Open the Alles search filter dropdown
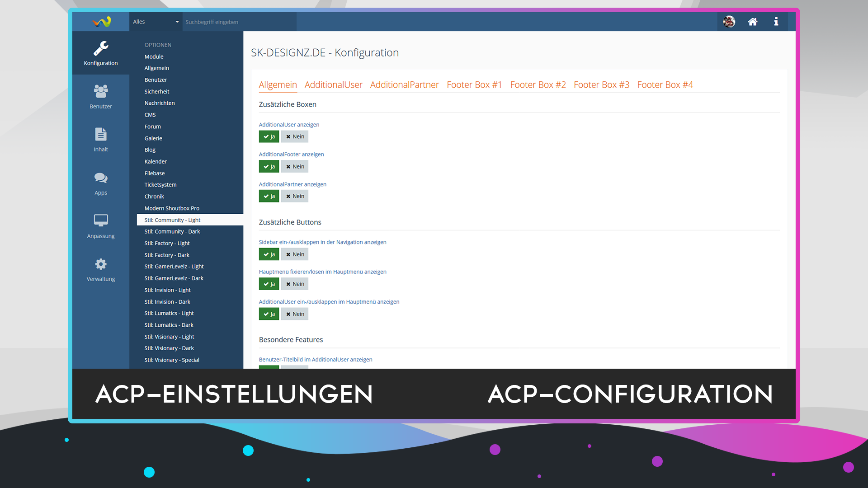This screenshot has height=488, width=868. (156, 22)
